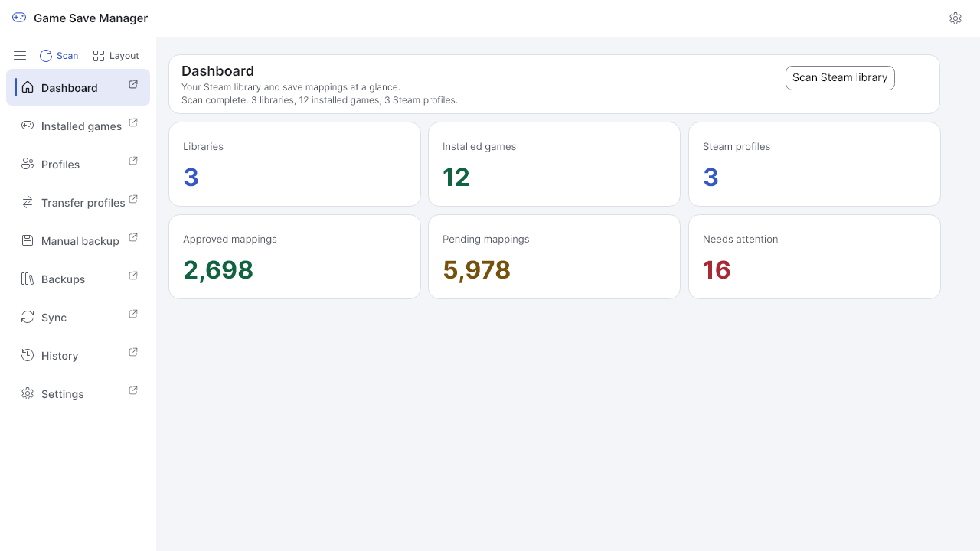Click Needs attention value 16

coord(717,269)
